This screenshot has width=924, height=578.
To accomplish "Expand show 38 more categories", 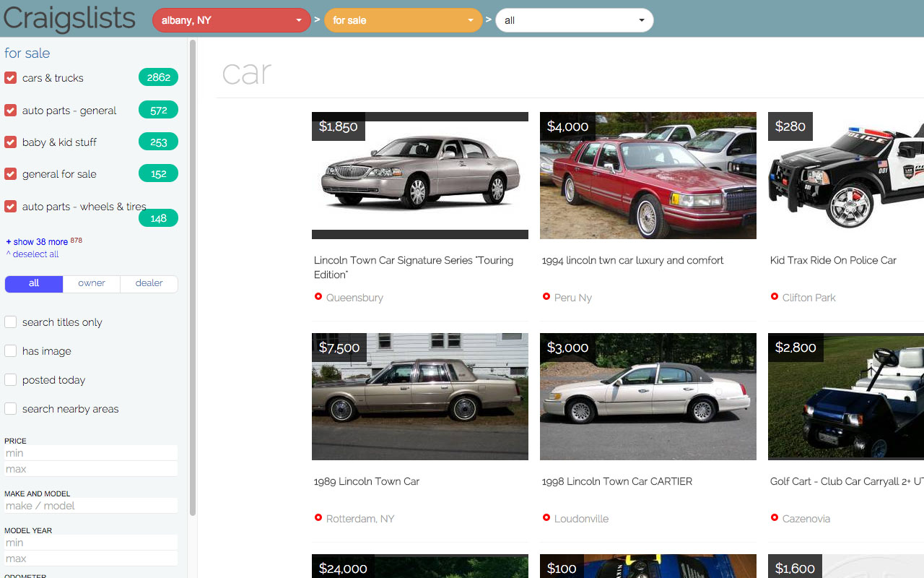I will [37, 242].
